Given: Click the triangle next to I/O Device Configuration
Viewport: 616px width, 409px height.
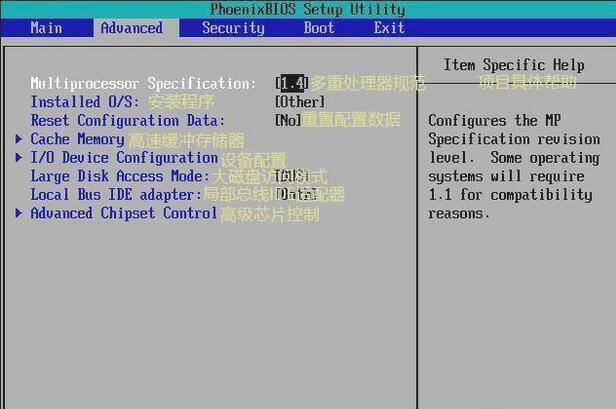Looking at the screenshot, I should (x=18, y=157).
